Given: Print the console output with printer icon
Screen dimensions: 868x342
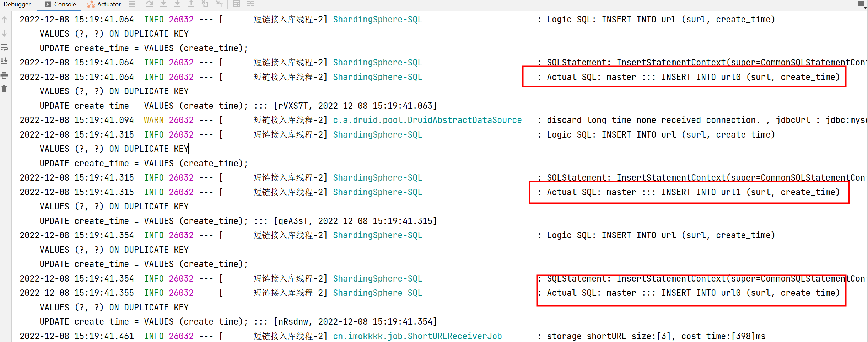Looking at the screenshot, I should [5, 75].
